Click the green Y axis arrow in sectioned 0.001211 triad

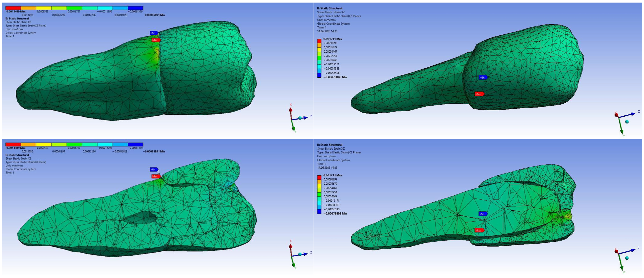622,268
